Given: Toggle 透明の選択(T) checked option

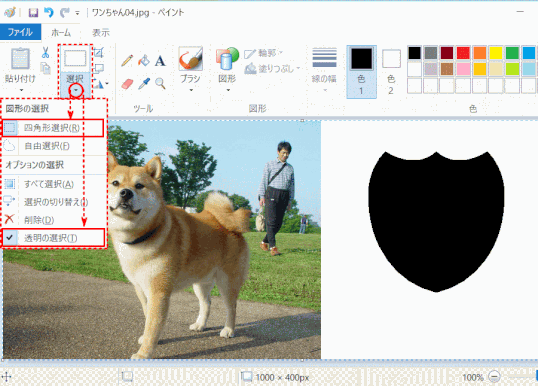Looking at the screenshot, I should (53, 238).
